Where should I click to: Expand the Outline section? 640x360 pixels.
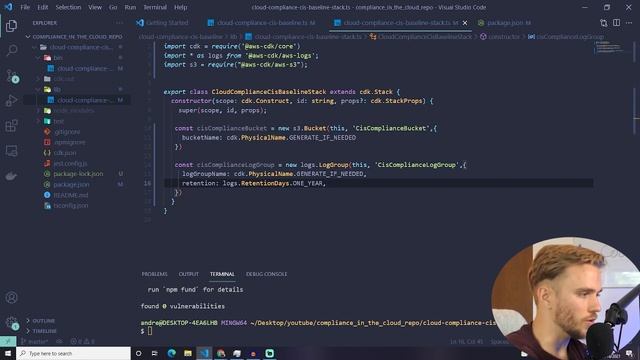(77, 321)
